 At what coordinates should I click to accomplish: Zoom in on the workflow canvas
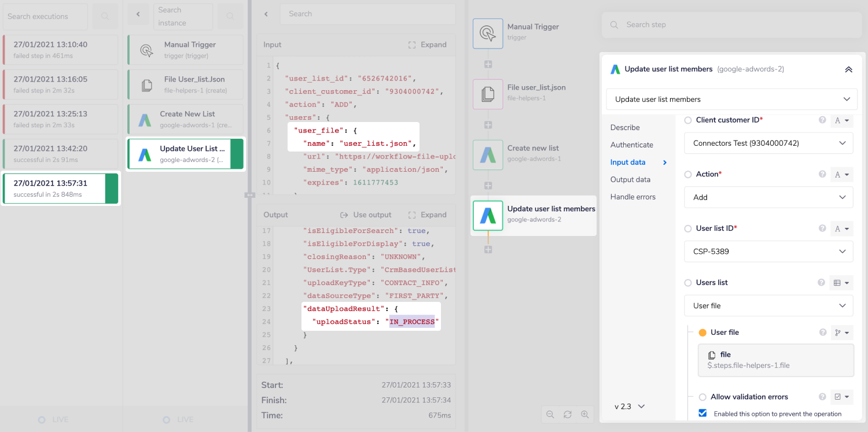pyautogui.click(x=585, y=415)
